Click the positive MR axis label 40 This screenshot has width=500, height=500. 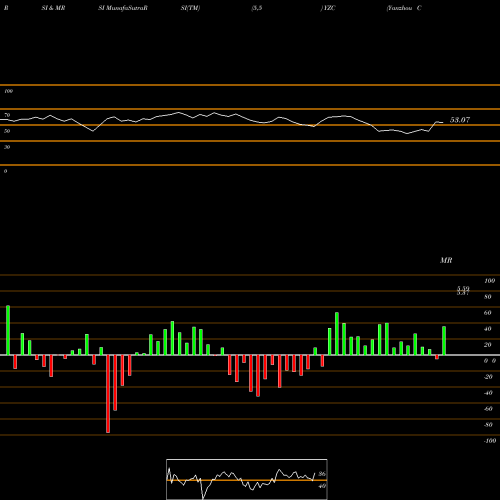coord(488,329)
